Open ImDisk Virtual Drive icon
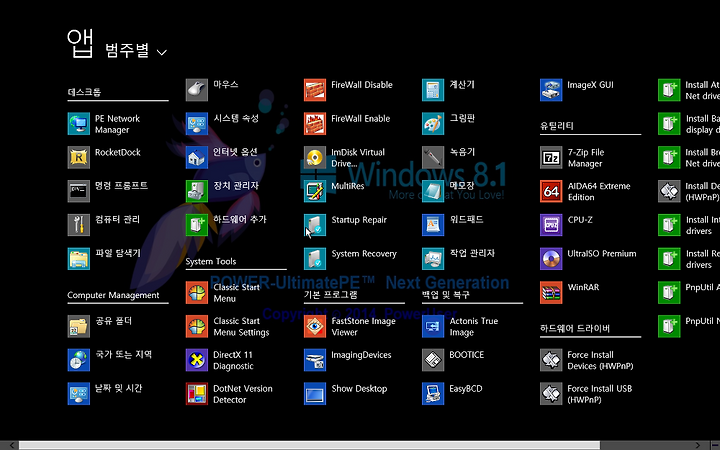The width and height of the screenshot is (720, 450). click(x=315, y=158)
